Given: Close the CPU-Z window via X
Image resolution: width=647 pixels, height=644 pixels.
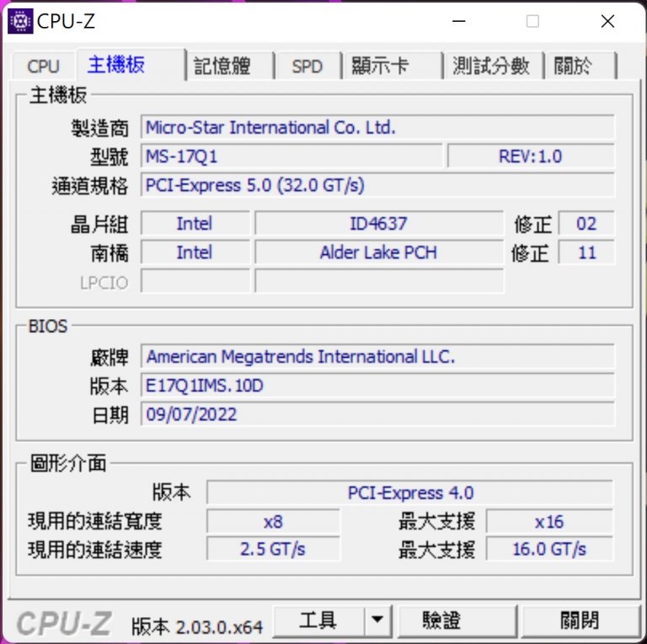Looking at the screenshot, I should [x=607, y=21].
